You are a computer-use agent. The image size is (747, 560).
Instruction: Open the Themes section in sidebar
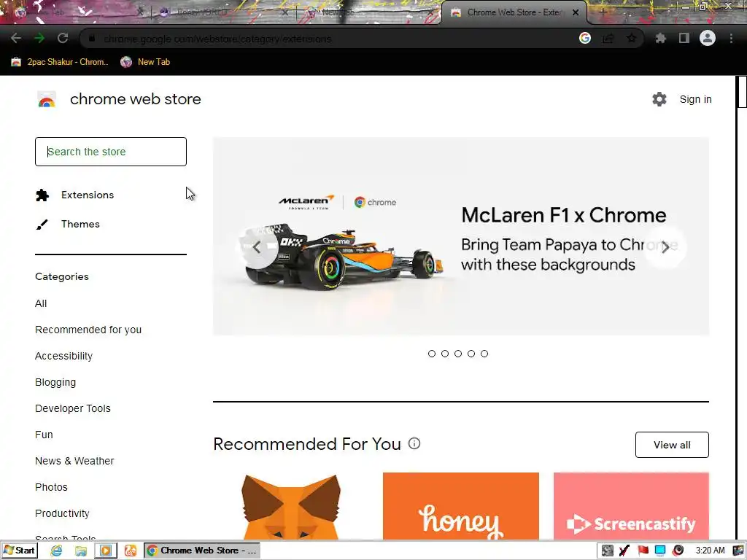(x=68, y=224)
